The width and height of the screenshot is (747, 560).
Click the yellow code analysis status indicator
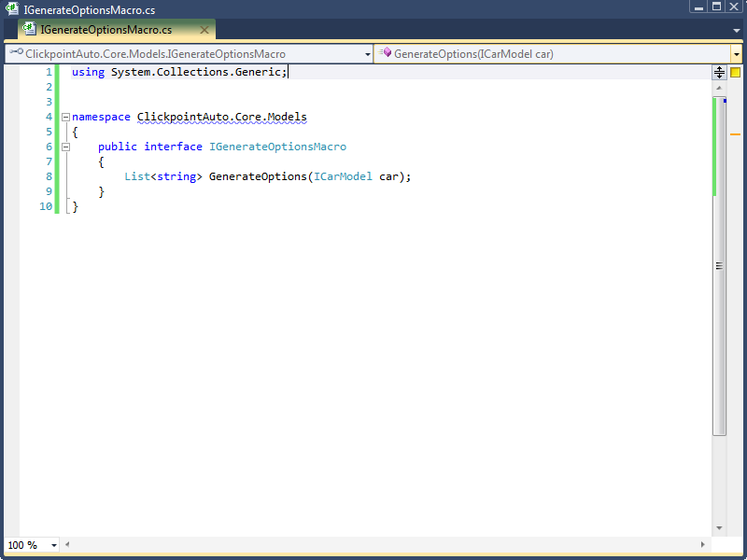pyautogui.click(x=735, y=73)
